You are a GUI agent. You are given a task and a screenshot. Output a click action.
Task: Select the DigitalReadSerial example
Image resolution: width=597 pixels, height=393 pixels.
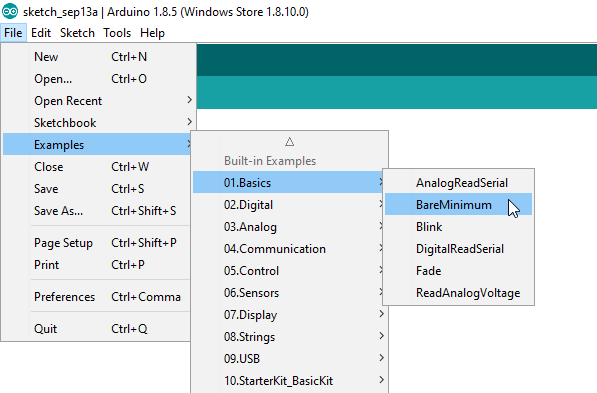coord(458,249)
